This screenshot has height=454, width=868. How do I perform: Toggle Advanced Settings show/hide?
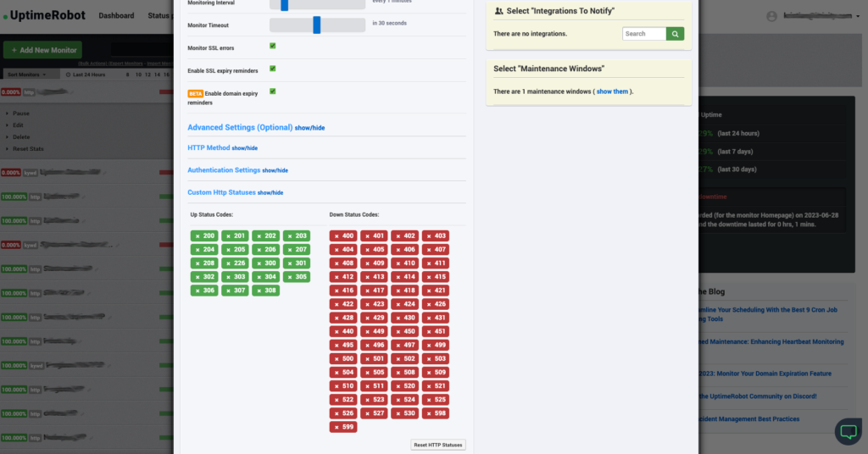309,128
